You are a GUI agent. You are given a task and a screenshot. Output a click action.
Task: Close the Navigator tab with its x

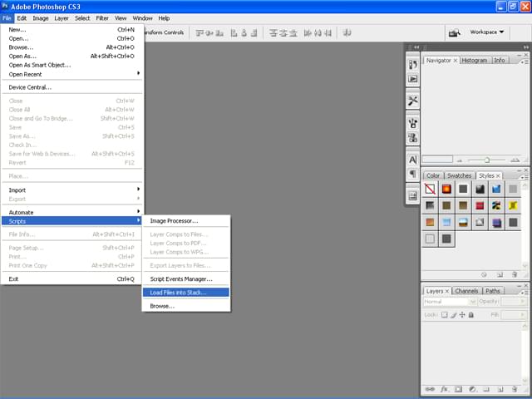(x=456, y=61)
